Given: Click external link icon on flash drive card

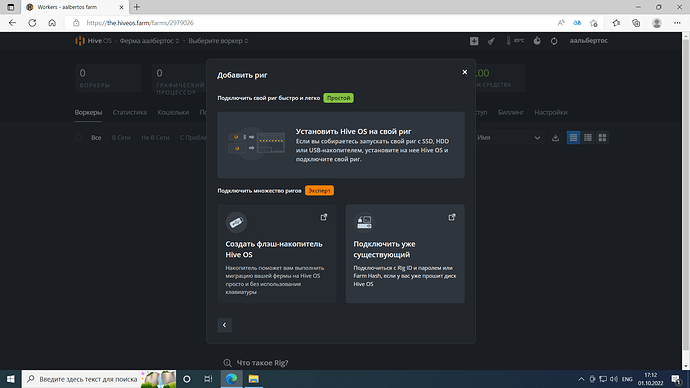Looking at the screenshot, I should click(324, 217).
